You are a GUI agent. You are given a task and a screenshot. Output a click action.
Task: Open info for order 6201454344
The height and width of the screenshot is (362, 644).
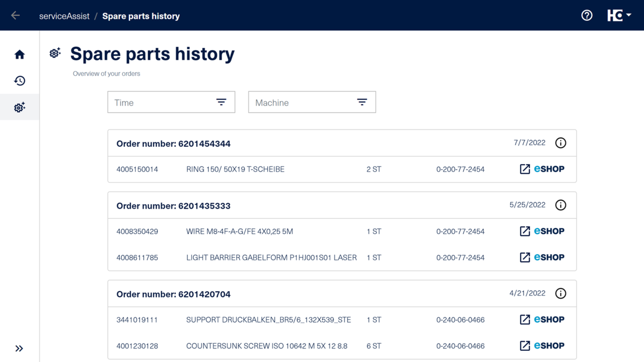point(561,143)
